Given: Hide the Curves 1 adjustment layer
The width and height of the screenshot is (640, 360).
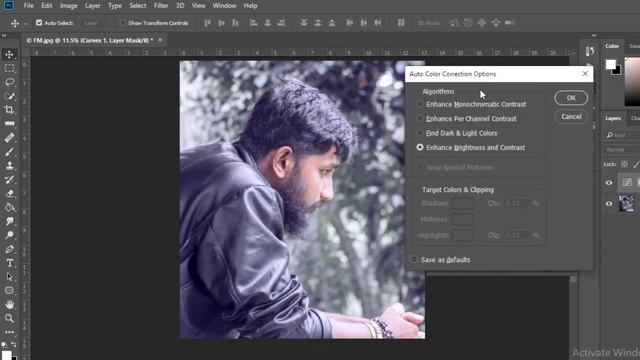Looking at the screenshot, I should pyautogui.click(x=609, y=183).
